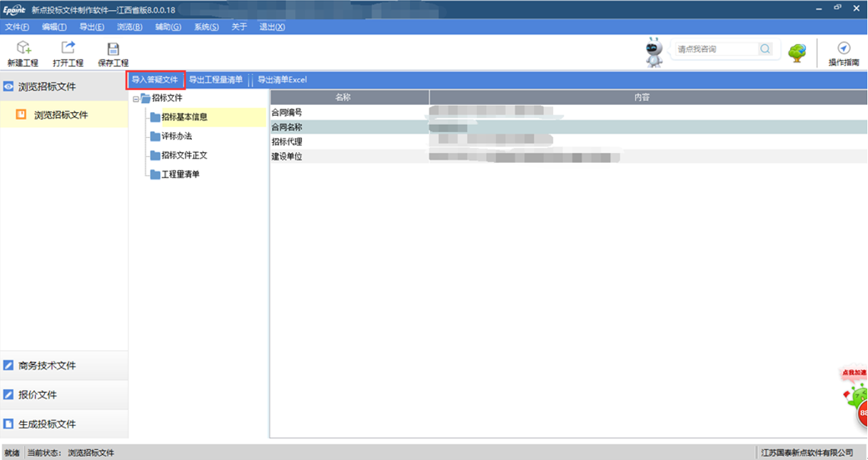Click the 江苏国泰新点软件有限公司 status bar text
Viewport: 868px width, 460px height.
(807, 453)
